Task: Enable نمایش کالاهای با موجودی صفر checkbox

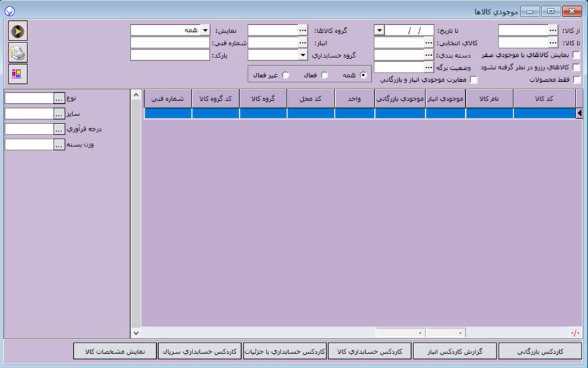Action: pos(576,55)
